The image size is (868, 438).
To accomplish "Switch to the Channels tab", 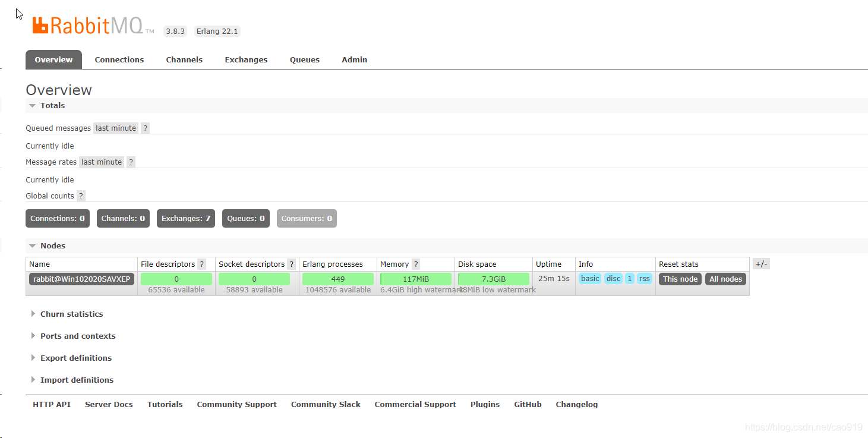I will pos(184,59).
